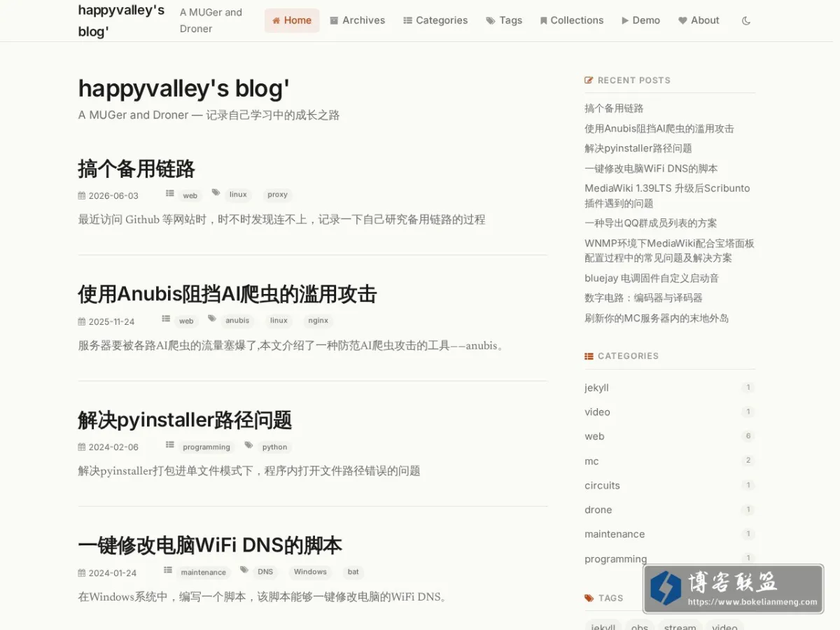Click category icon before programming label
Viewport: 840px width, 630px height.
(x=170, y=444)
